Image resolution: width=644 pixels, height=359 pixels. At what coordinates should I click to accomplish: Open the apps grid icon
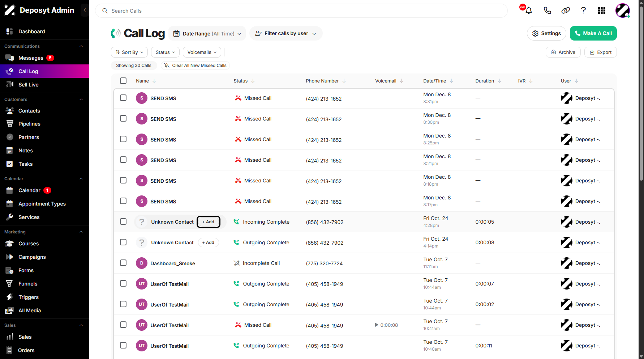[x=602, y=10]
